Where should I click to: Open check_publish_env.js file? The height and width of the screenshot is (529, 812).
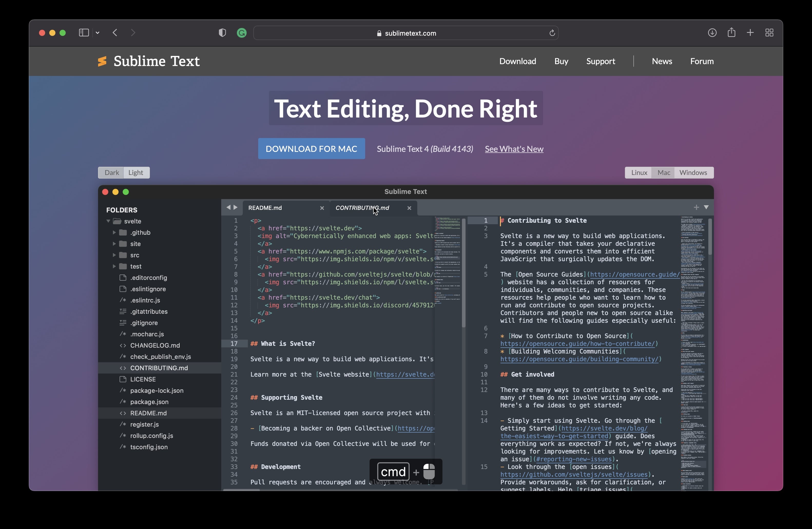pos(160,356)
